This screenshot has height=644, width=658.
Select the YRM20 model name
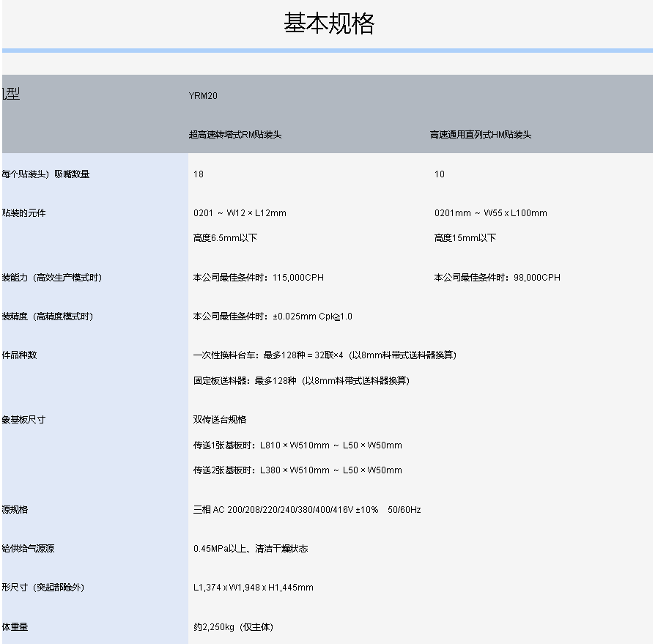pos(203,96)
